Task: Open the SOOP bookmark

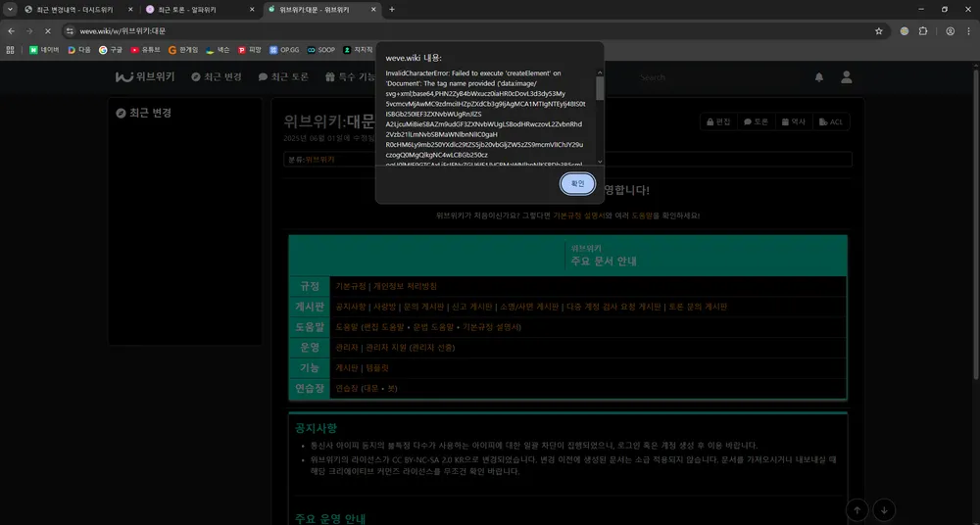Action: coord(320,49)
